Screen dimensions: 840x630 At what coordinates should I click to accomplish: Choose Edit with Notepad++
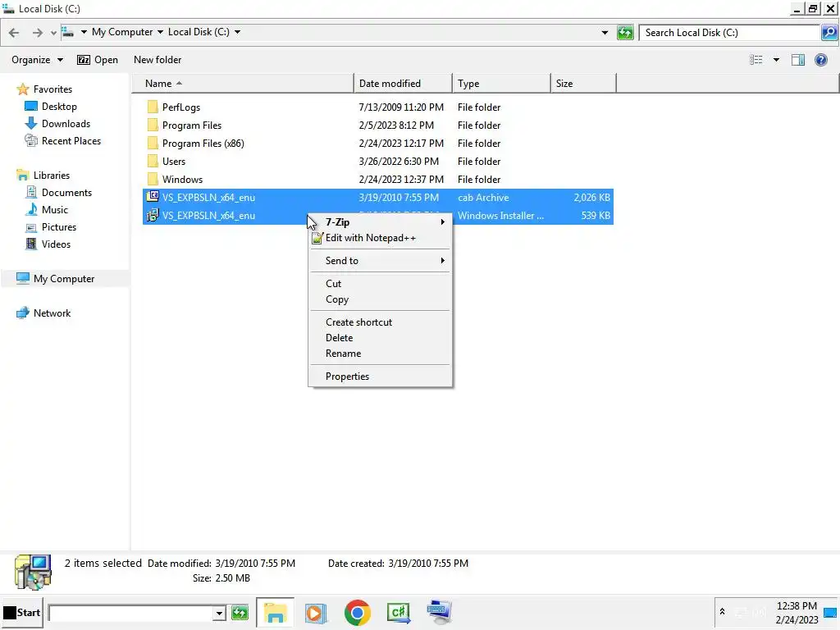(x=381, y=238)
